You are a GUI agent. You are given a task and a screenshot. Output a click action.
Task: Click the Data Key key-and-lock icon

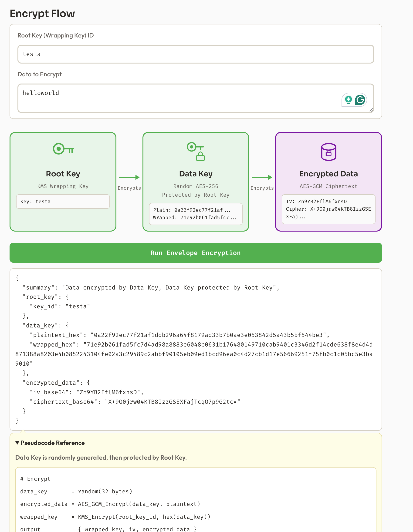click(x=196, y=152)
